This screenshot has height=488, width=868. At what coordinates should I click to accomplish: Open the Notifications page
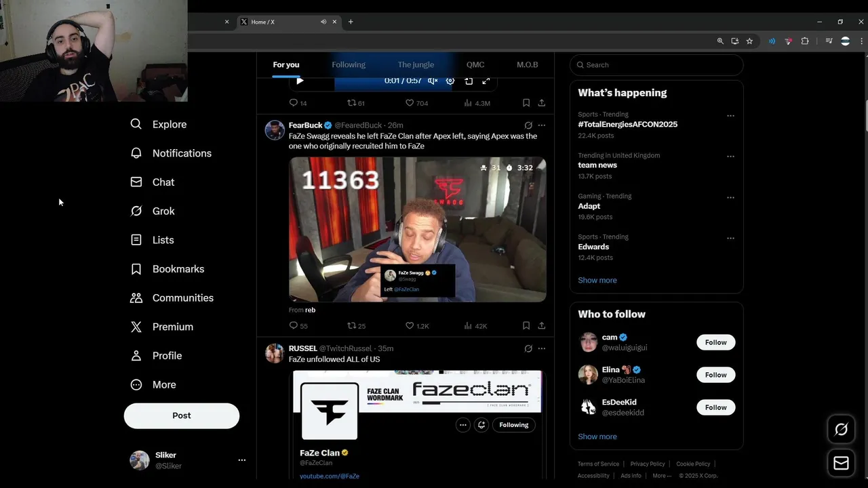171,153
